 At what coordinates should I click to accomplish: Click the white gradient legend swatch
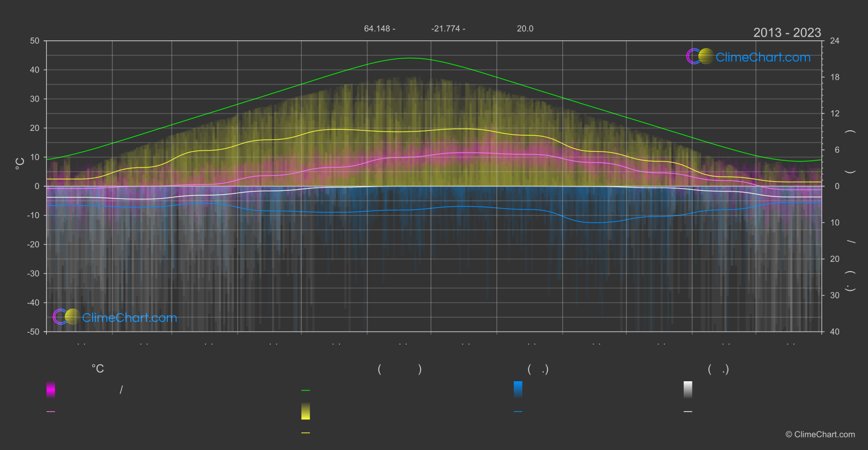(688, 389)
